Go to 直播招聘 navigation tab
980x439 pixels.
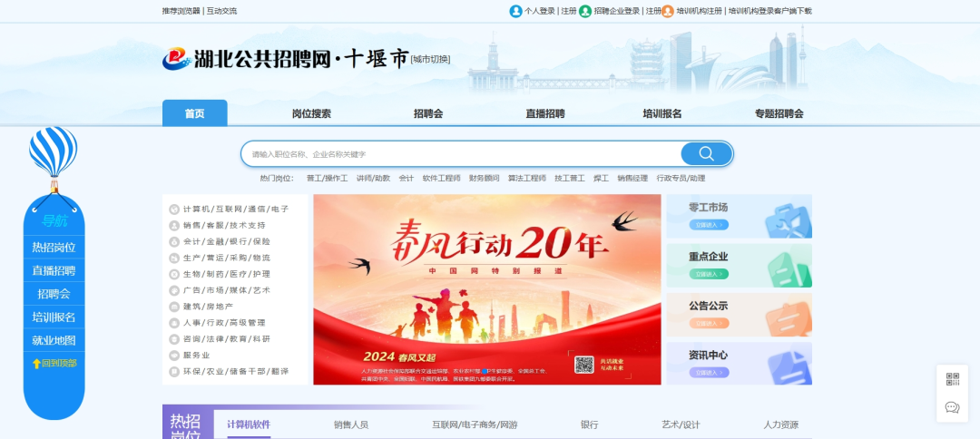point(544,113)
